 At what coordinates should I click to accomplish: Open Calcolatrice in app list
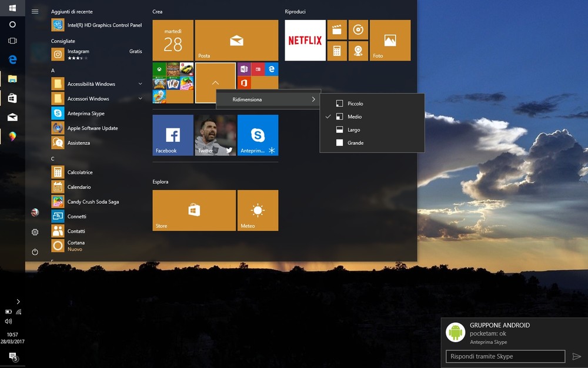tap(97, 172)
